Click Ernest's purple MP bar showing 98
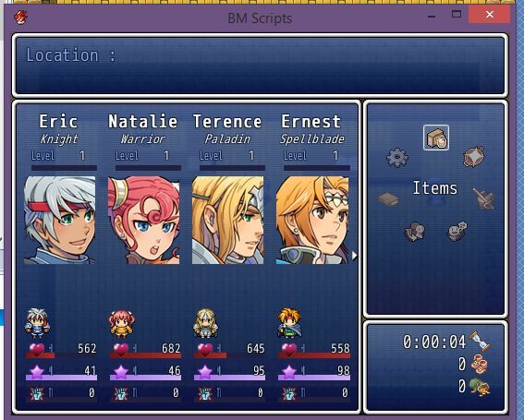The image size is (524, 420). [314, 378]
